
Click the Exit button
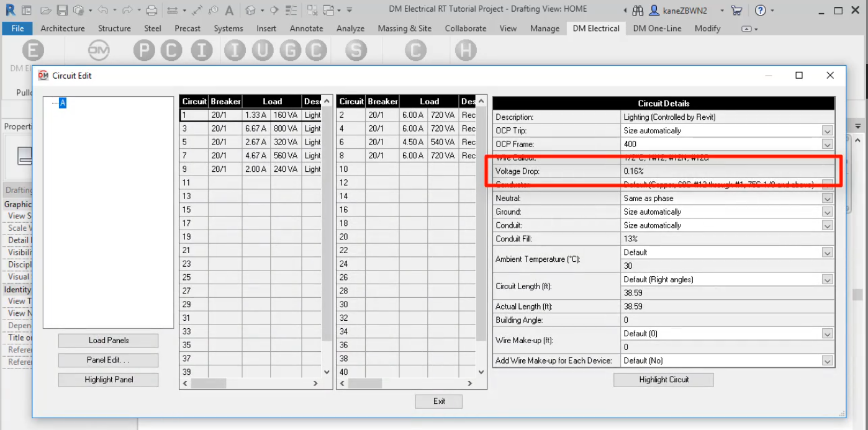439,401
